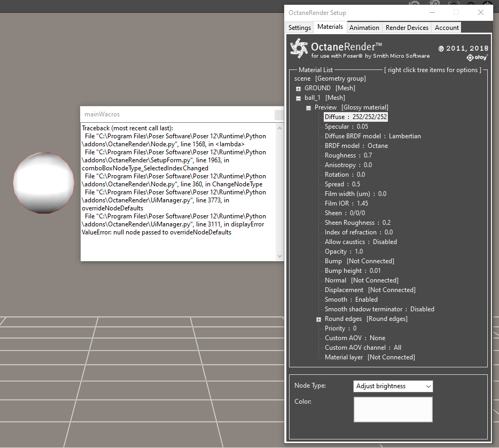Select the Custom AOV None row
The image size is (499, 448).
tap(355, 338)
